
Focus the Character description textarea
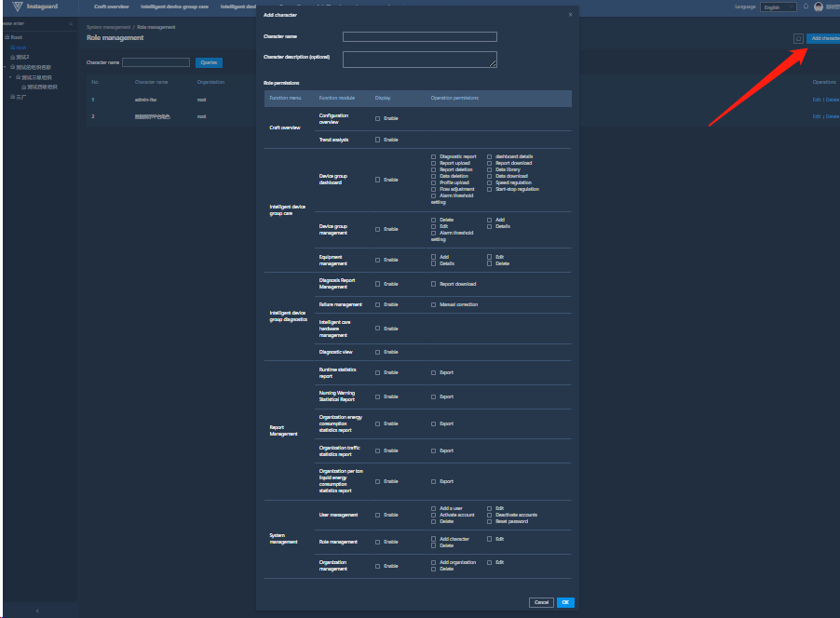pos(419,60)
